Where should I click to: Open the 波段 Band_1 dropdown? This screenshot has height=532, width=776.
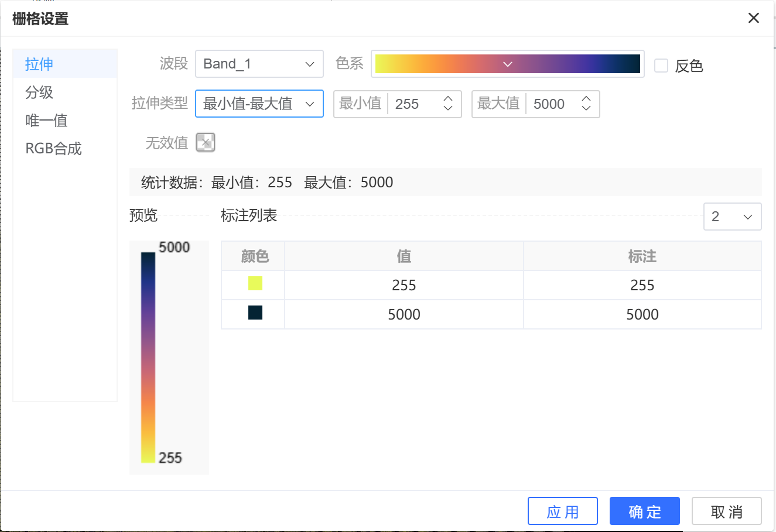[x=259, y=64]
